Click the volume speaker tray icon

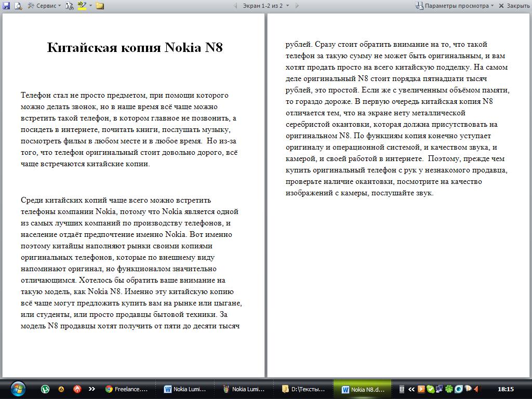click(x=477, y=389)
